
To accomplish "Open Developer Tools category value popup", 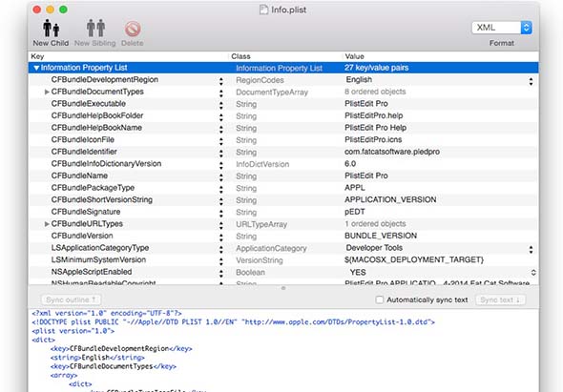I will [x=531, y=250].
